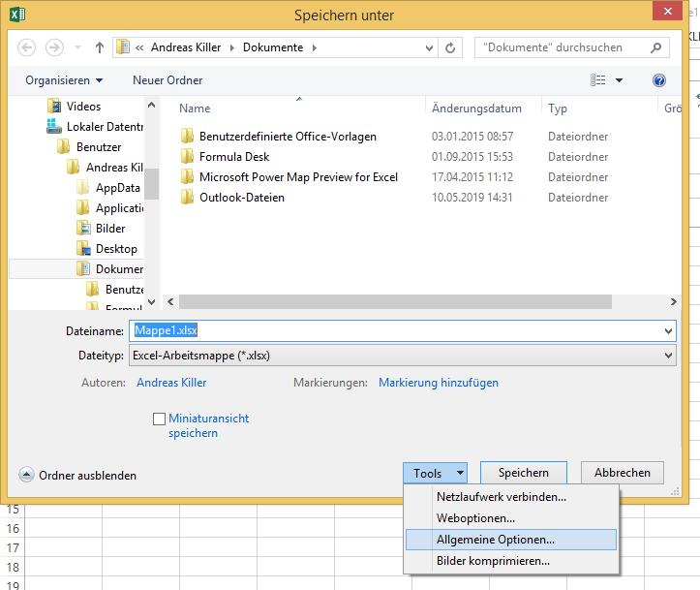
Task: Choose Allgemeine Optionen from Tools menu
Action: [495, 540]
